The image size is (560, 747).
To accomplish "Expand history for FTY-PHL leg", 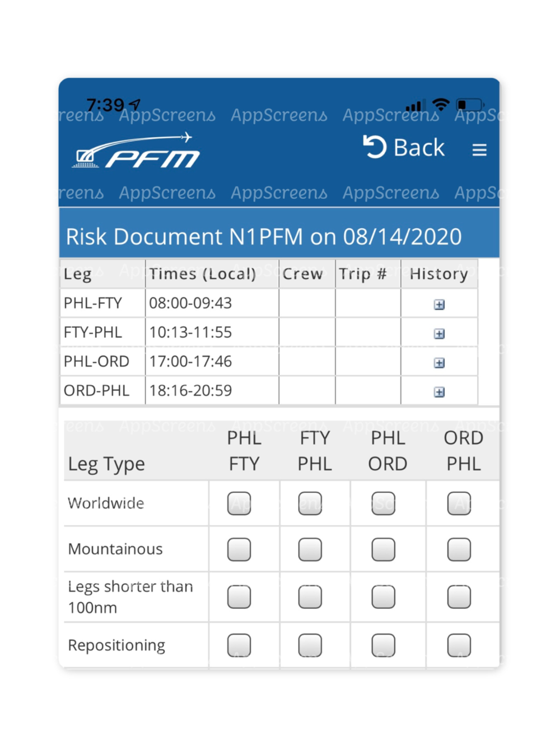I will click(439, 334).
